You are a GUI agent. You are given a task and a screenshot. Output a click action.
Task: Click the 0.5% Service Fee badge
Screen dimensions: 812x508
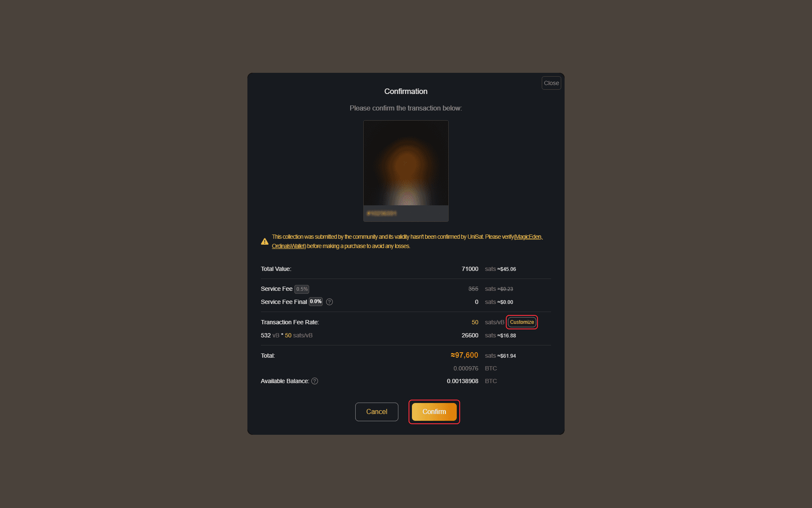[302, 289]
